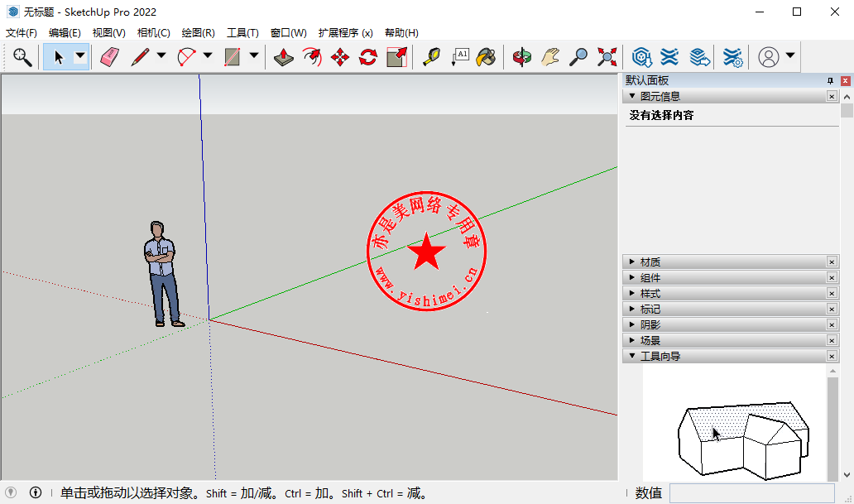Select the Offset tool

coord(312,56)
